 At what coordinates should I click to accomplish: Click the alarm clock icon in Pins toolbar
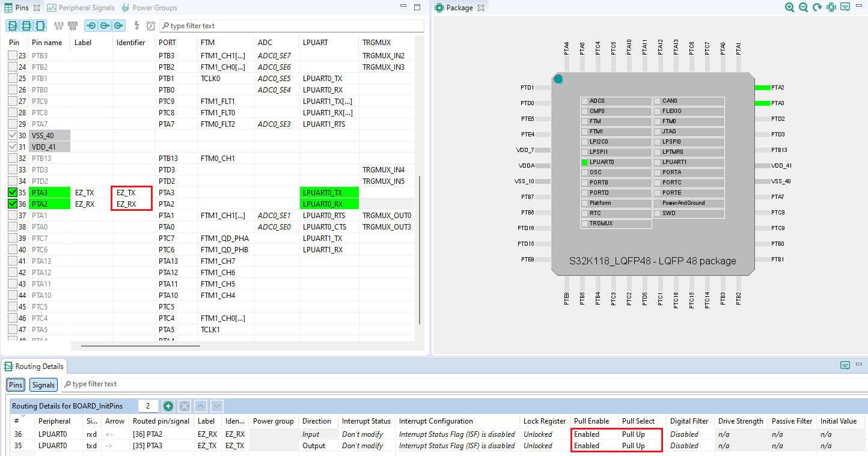pos(151,26)
